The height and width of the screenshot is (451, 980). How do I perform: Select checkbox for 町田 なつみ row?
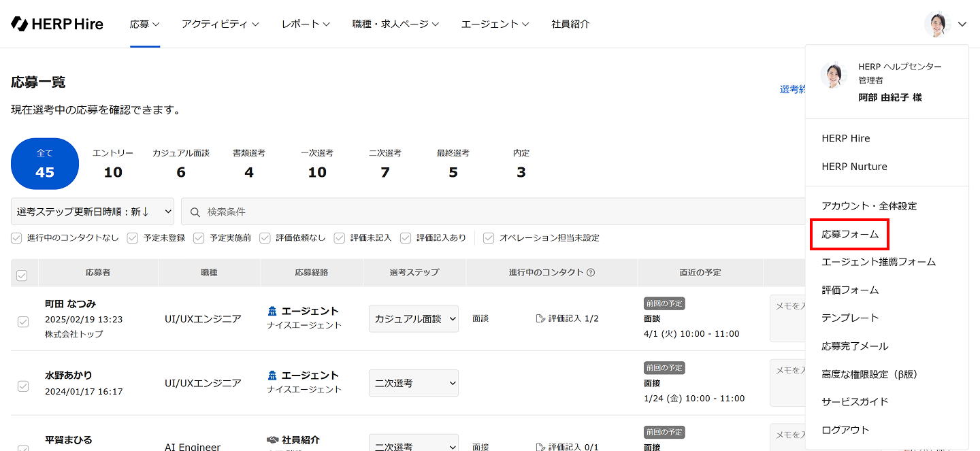pos(23,322)
